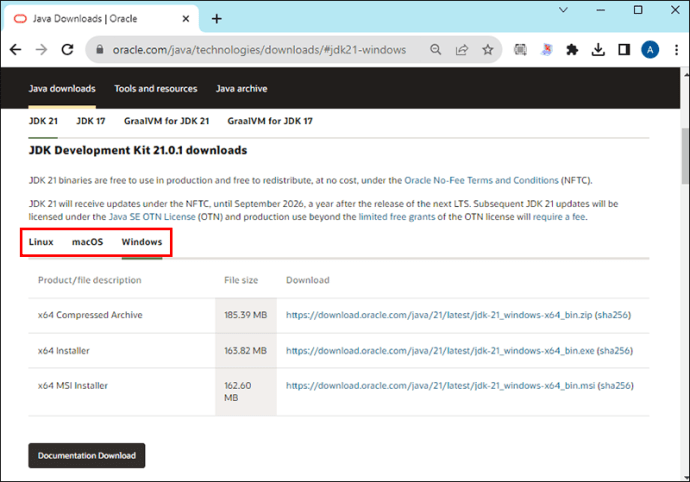Open Oracle No-Fee Terms and Conditions link

(x=481, y=180)
